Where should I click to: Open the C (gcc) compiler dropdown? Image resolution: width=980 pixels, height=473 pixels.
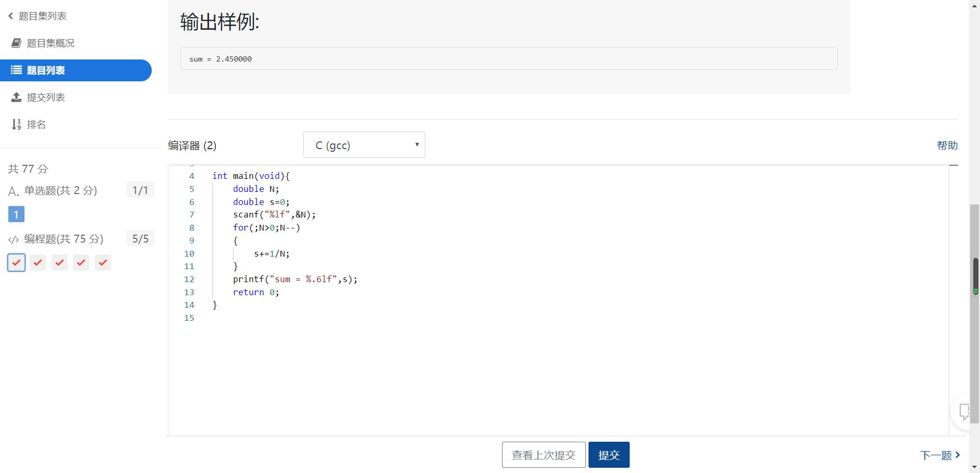click(364, 145)
